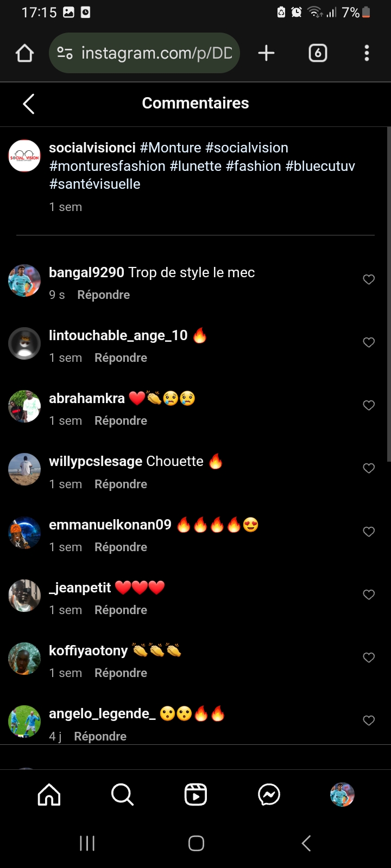Open my profile from bottom bar
The height and width of the screenshot is (868, 391).
pos(342,795)
